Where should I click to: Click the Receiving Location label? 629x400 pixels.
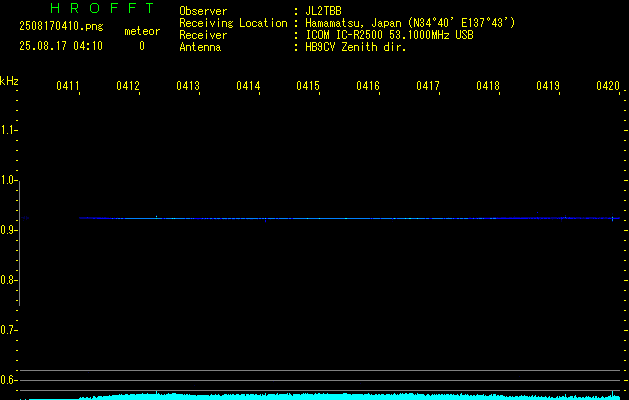pos(233,23)
